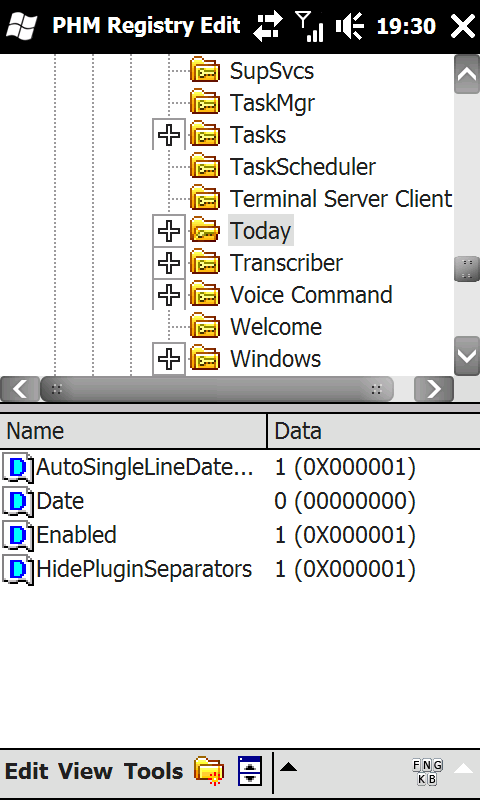The width and height of the screenshot is (480, 800).
Task: Click the tree scroll up arrow
Action: point(467,74)
